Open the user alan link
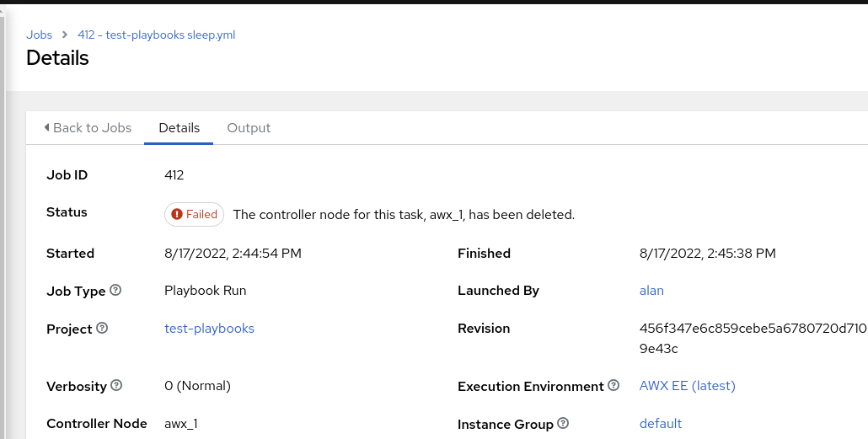 (x=651, y=291)
